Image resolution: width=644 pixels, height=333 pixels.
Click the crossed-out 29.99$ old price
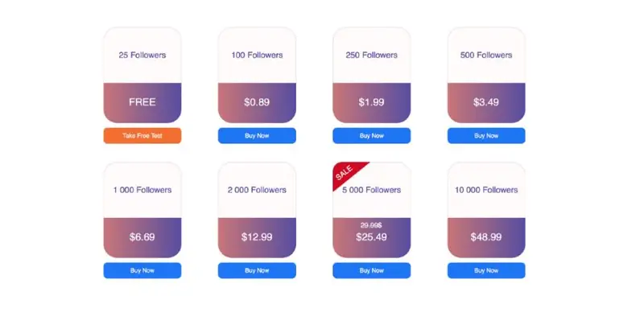pyautogui.click(x=371, y=225)
